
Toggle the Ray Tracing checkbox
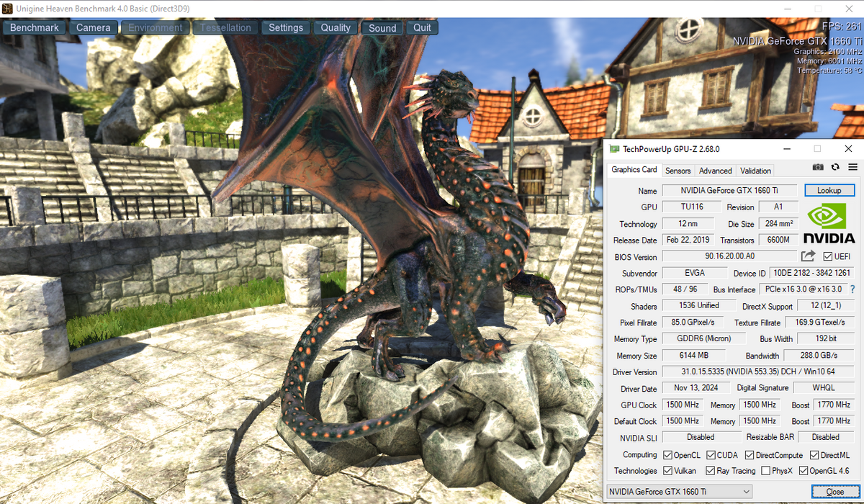711,471
